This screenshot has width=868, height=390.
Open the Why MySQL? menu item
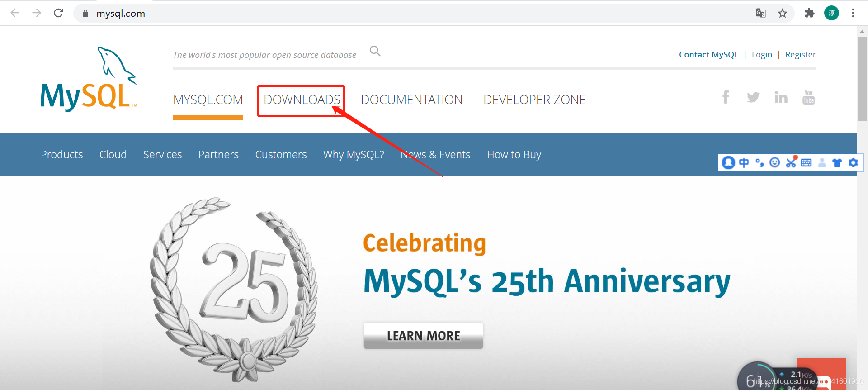tap(354, 155)
